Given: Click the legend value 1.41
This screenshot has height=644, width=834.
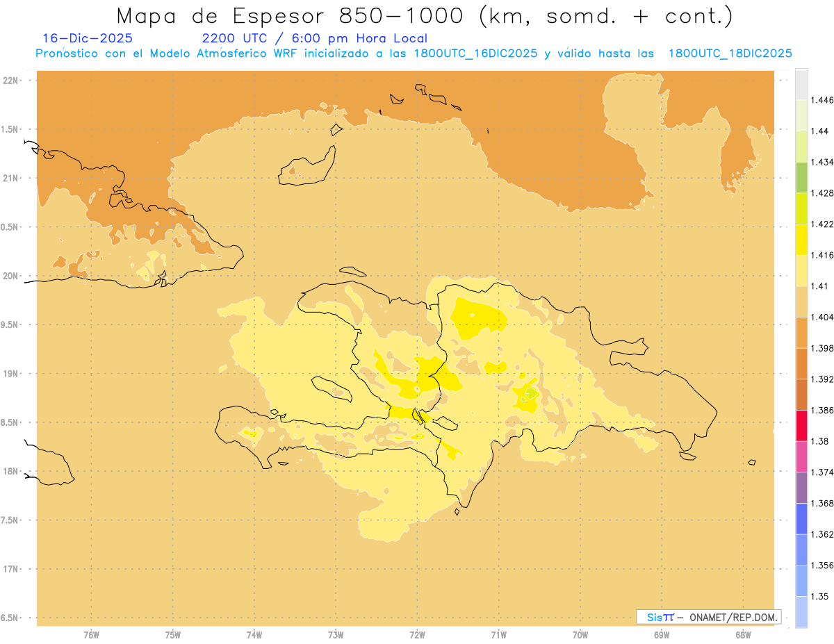Looking at the screenshot, I should click(820, 286).
